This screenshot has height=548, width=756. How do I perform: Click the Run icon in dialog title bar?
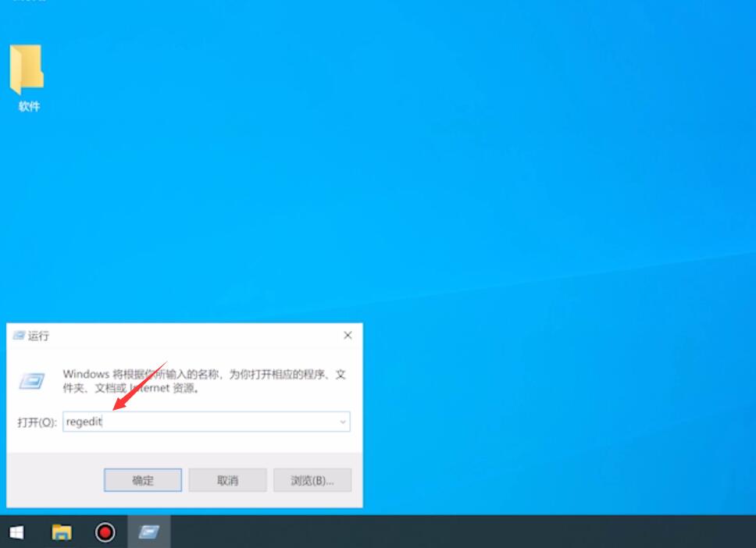pyautogui.click(x=19, y=336)
